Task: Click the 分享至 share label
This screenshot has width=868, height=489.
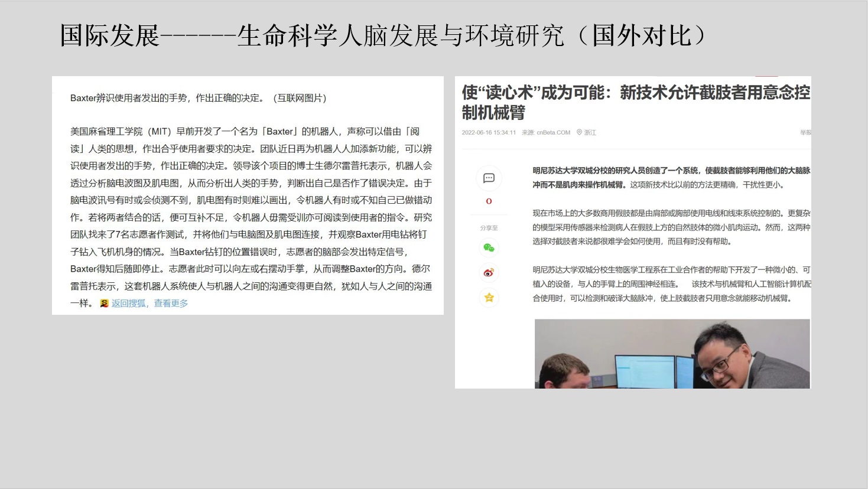Action: [x=489, y=228]
